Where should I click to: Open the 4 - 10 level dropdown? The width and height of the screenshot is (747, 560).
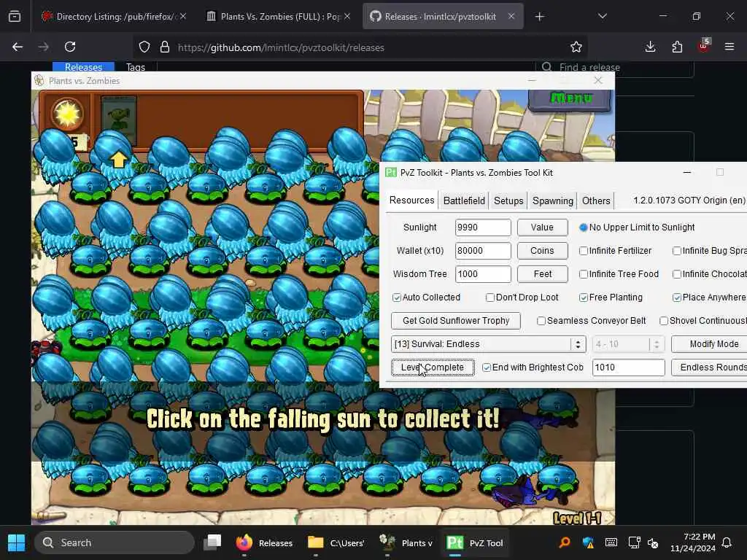tap(628, 344)
